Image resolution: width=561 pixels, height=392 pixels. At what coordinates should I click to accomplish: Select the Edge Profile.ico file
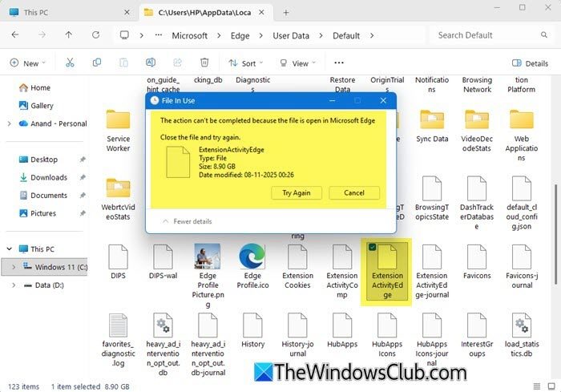(x=252, y=266)
